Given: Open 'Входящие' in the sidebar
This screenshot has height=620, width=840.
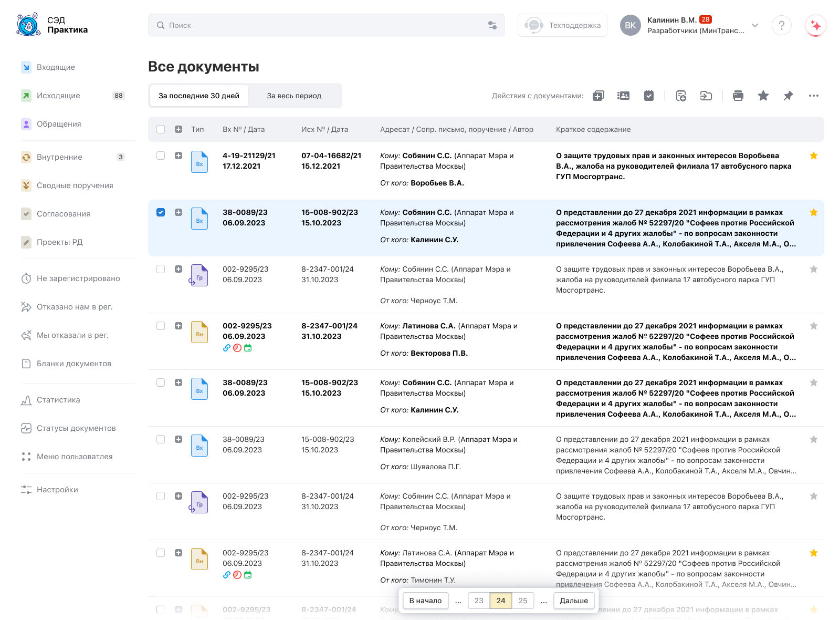Looking at the screenshot, I should click(56, 67).
